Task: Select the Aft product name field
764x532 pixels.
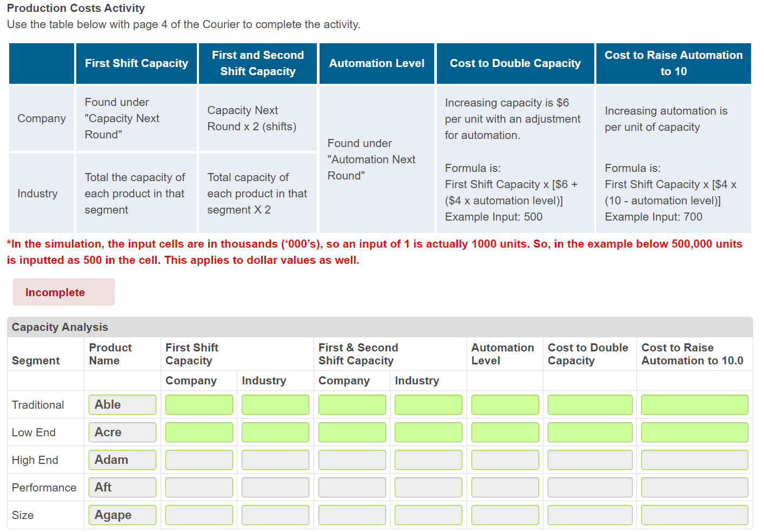Action: [122, 487]
